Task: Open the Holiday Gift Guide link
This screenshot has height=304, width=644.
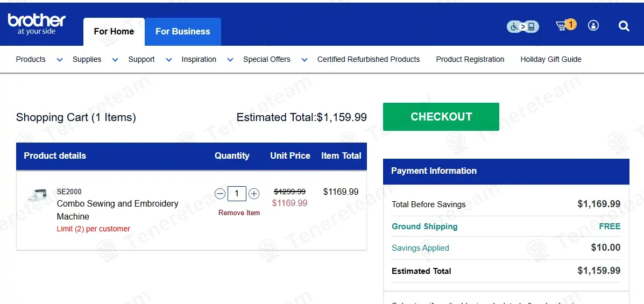Action: [x=550, y=59]
